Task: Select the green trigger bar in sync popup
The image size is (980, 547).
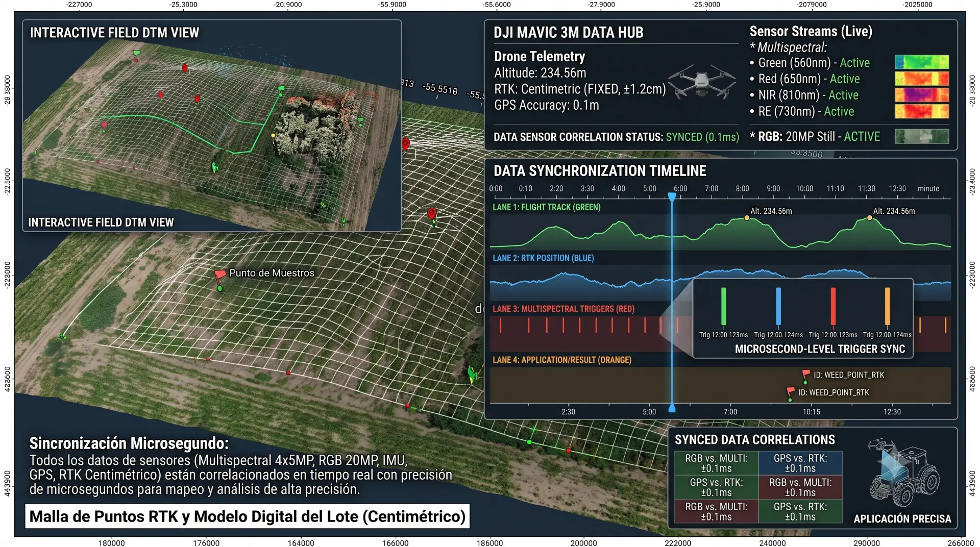Action: tap(723, 306)
